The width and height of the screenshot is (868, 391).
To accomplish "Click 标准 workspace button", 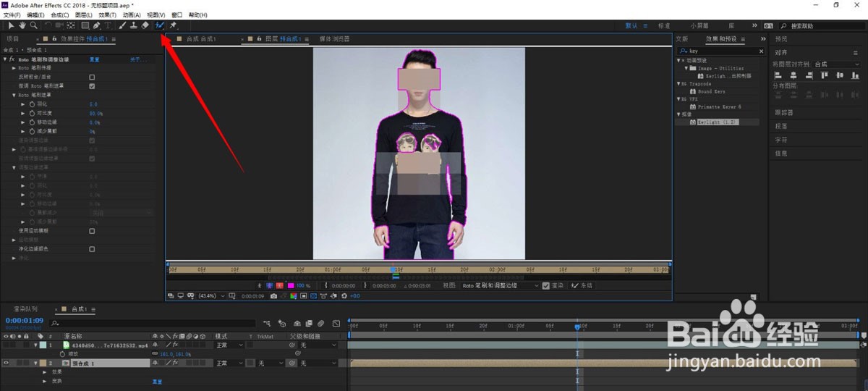I will tap(663, 25).
